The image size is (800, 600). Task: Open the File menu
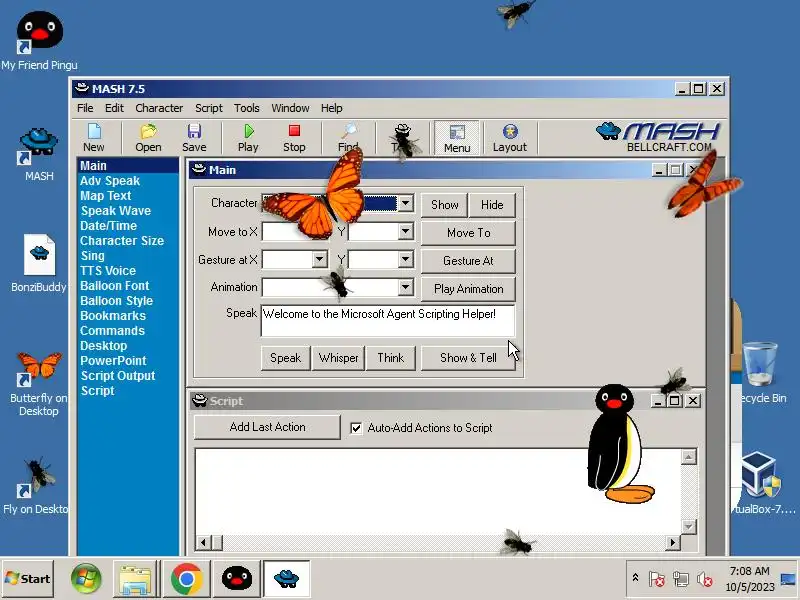[85, 108]
